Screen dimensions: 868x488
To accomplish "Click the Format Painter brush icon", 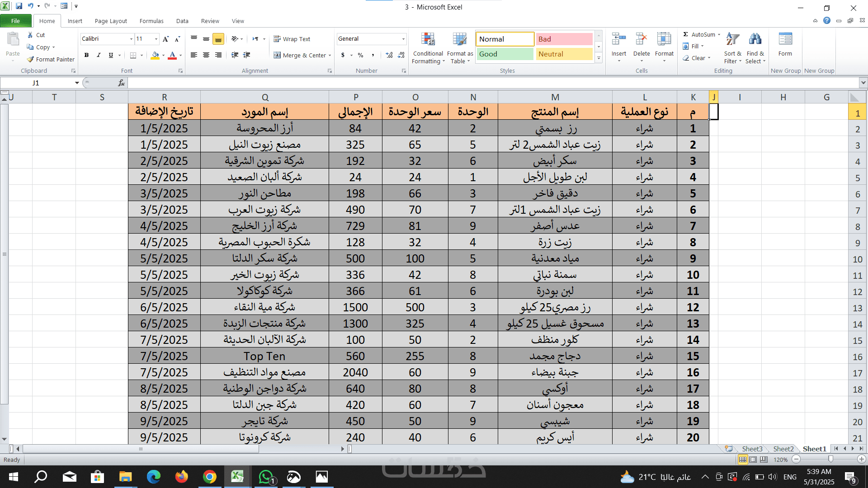I will (x=30, y=59).
